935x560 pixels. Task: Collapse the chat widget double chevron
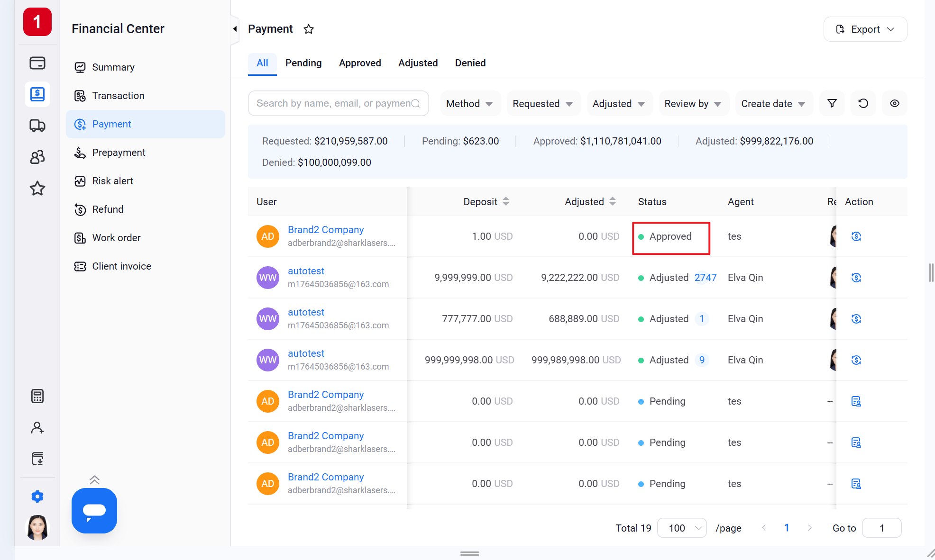[94, 480]
